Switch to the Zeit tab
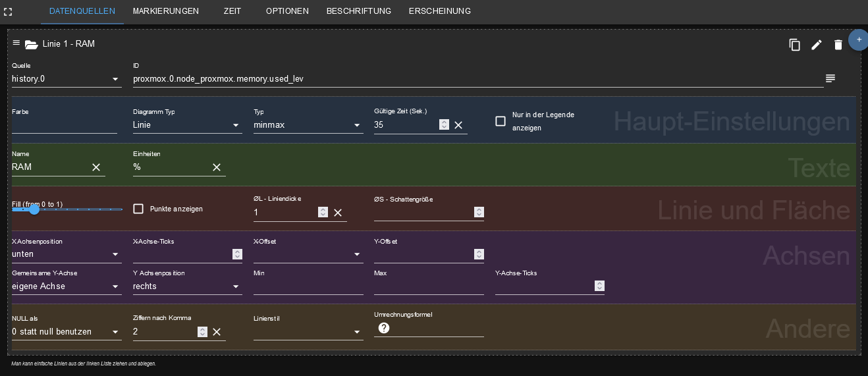This screenshot has width=868, height=376. tap(232, 11)
